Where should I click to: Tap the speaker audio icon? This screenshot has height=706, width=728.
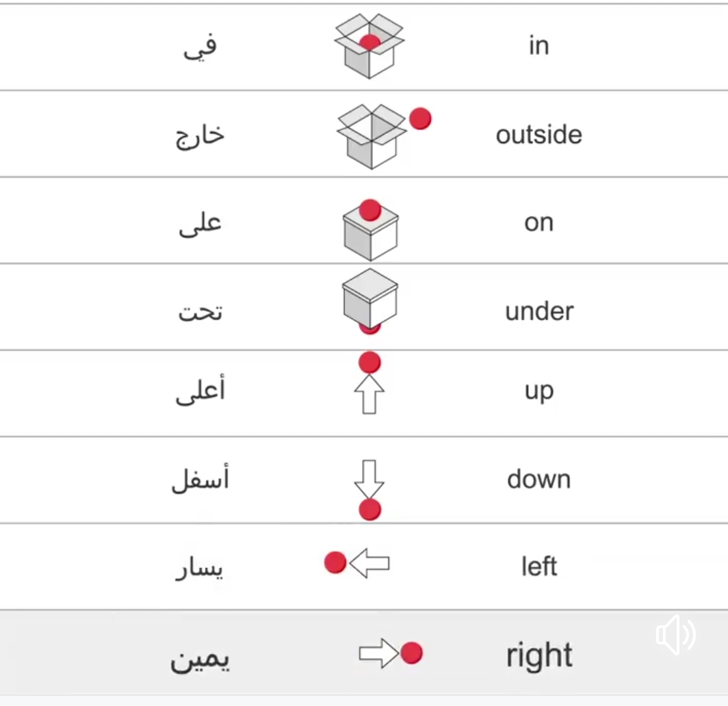pos(675,634)
